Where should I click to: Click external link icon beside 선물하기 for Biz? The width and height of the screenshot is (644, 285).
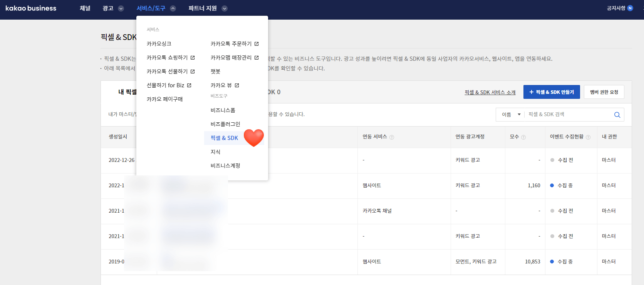189,85
